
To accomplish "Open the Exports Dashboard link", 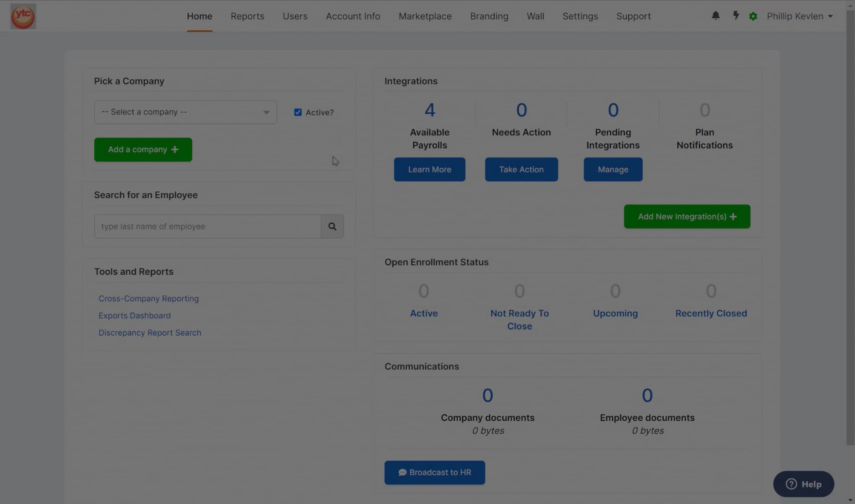I will (x=134, y=316).
